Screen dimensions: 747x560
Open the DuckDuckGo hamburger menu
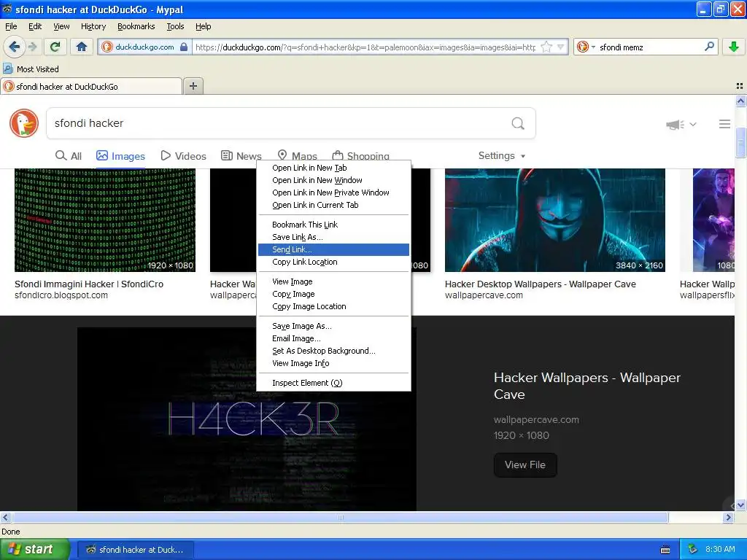tap(724, 124)
